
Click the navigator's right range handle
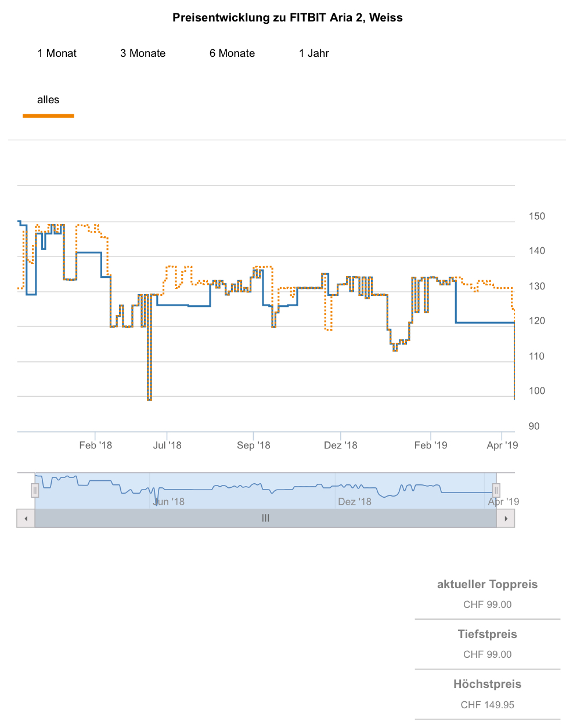[496, 491]
